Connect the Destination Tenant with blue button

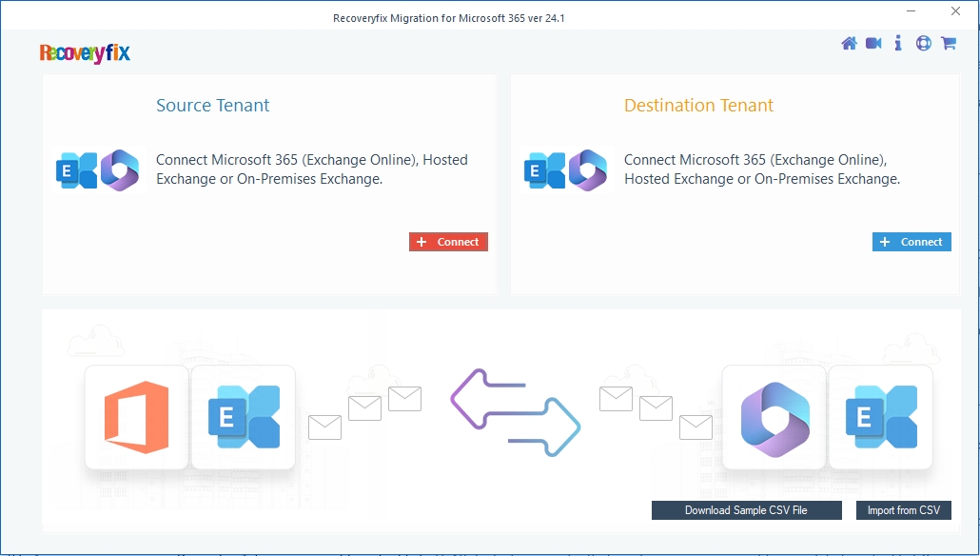[x=911, y=242]
